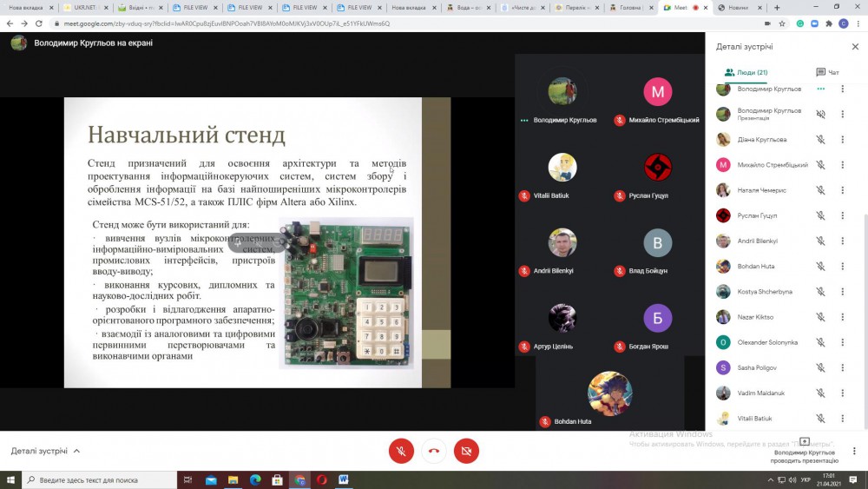Toggle presentation audio for Володимир Круглов Презентація
Viewport: 868px width, 489px height.
[820, 114]
